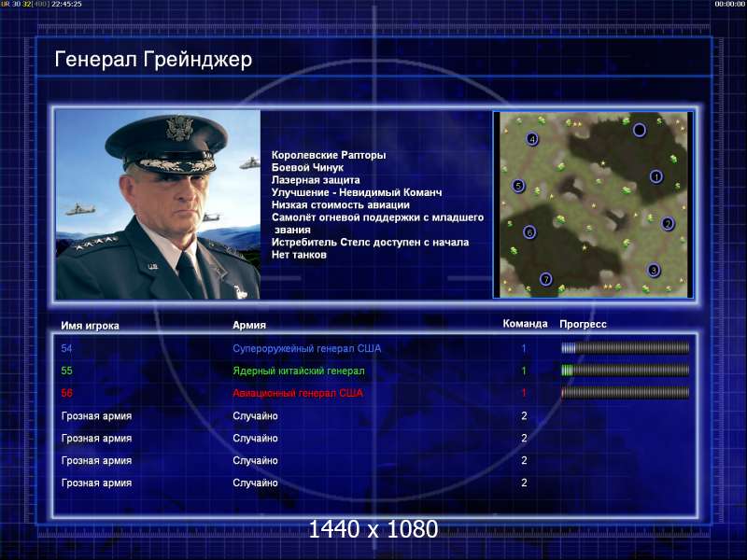Image resolution: width=747 pixels, height=560 pixels.
Task: Click the 00:00:00 timer at top-right
Action: pyautogui.click(x=730, y=4)
